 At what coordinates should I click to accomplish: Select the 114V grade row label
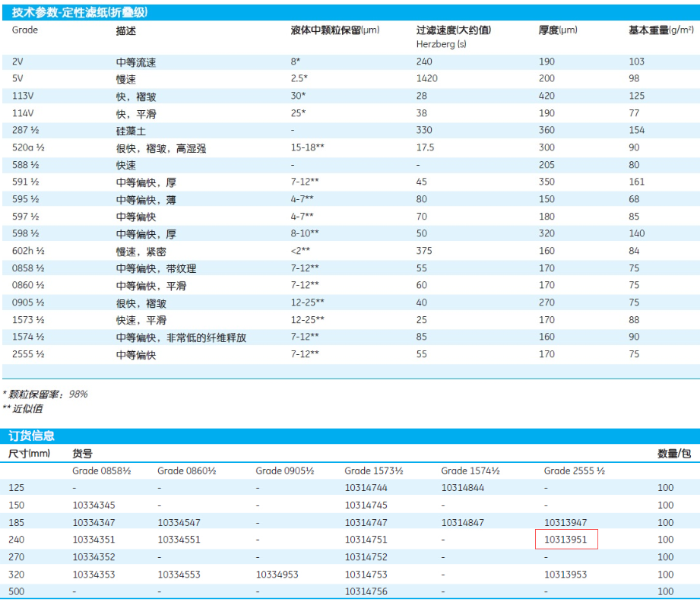(x=23, y=113)
